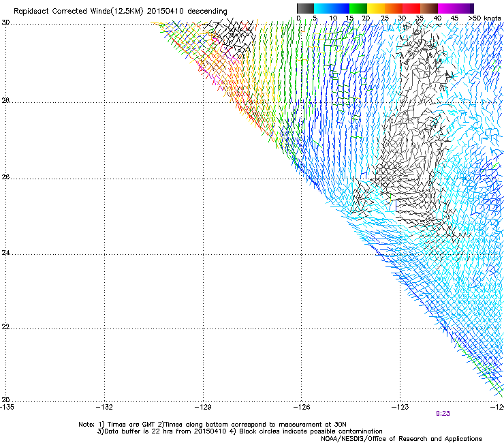Select the green 15-20 knots color band
This screenshot has height=443, width=504.
pos(358,8)
